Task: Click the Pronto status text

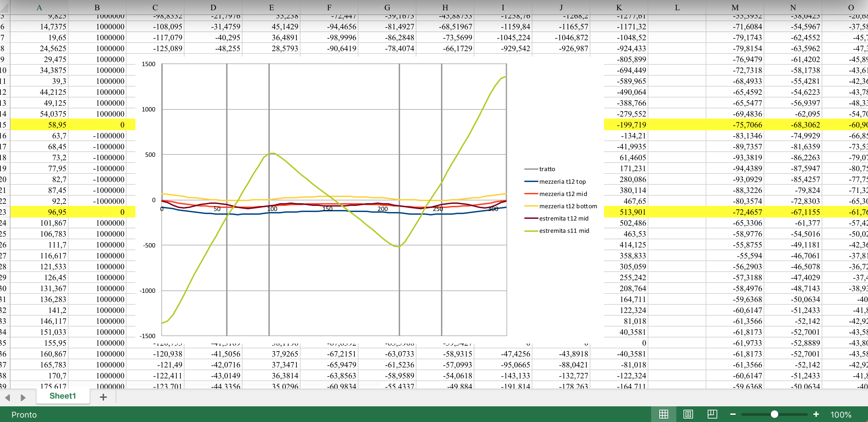Action: pyautogui.click(x=24, y=415)
